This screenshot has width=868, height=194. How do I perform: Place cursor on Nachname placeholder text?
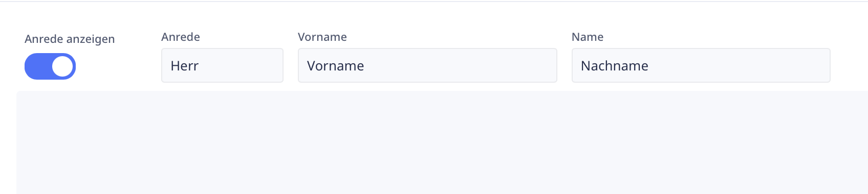pyautogui.click(x=615, y=66)
